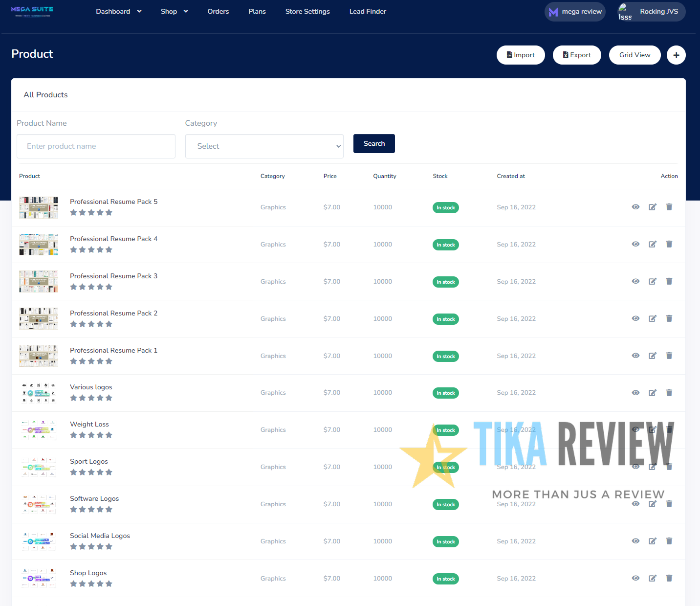Open preview of Various logos
700x606 pixels.
pos(635,392)
